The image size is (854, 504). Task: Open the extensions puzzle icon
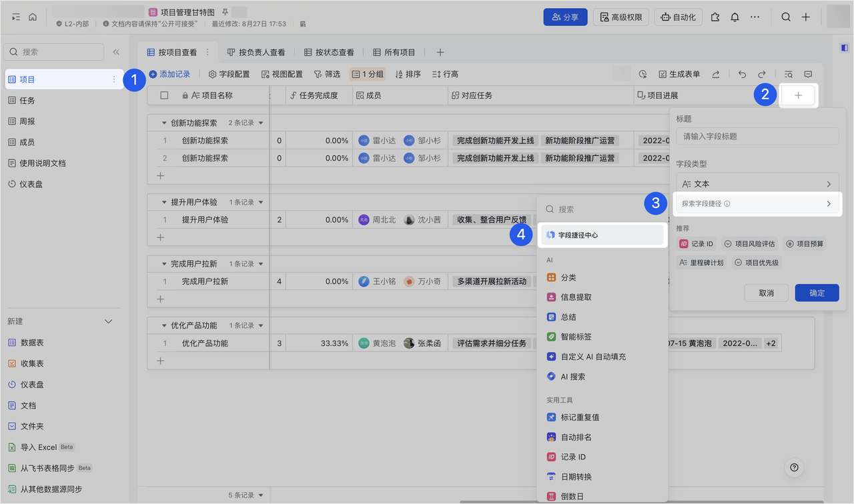click(x=715, y=17)
